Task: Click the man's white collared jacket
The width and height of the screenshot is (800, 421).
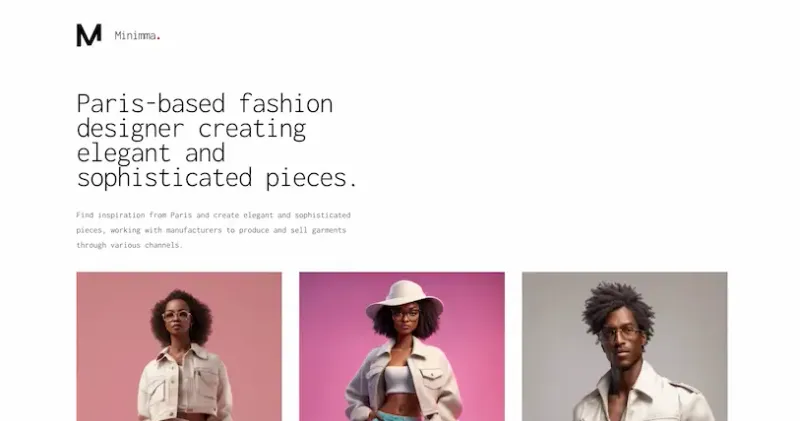Action: (x=643, y=393)
